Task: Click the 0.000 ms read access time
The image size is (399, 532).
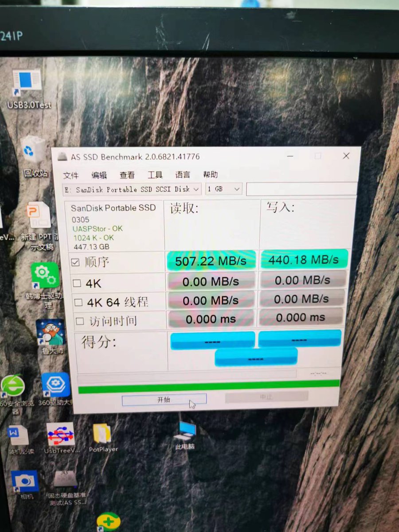Action: tap(212, 319)
